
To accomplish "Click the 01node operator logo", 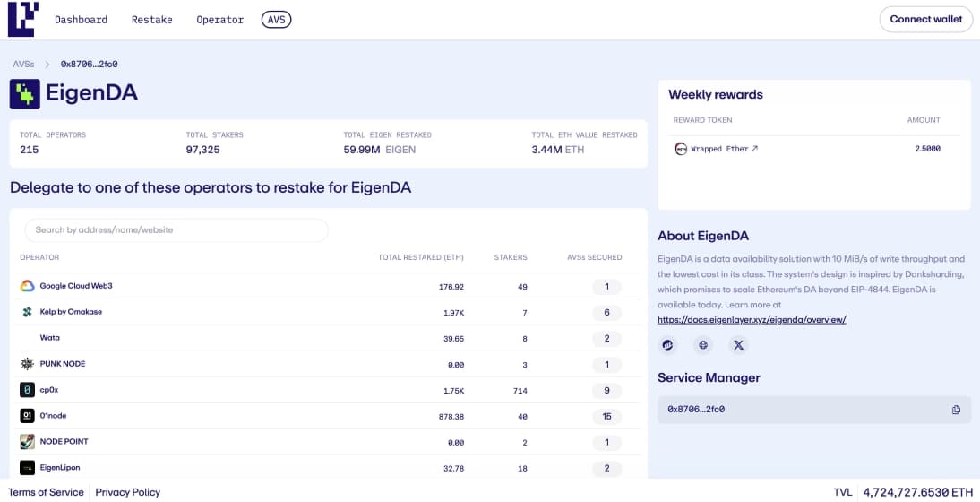I will coord(27,416).
